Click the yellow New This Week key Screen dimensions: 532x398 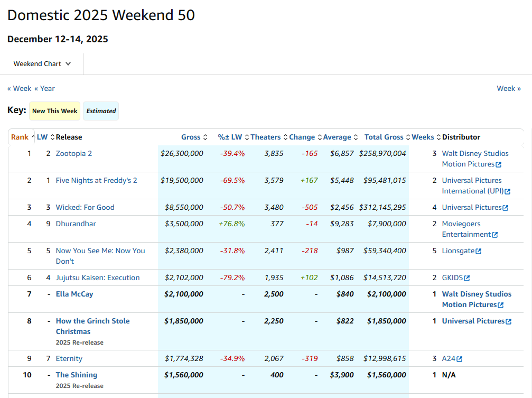point(54,111)
